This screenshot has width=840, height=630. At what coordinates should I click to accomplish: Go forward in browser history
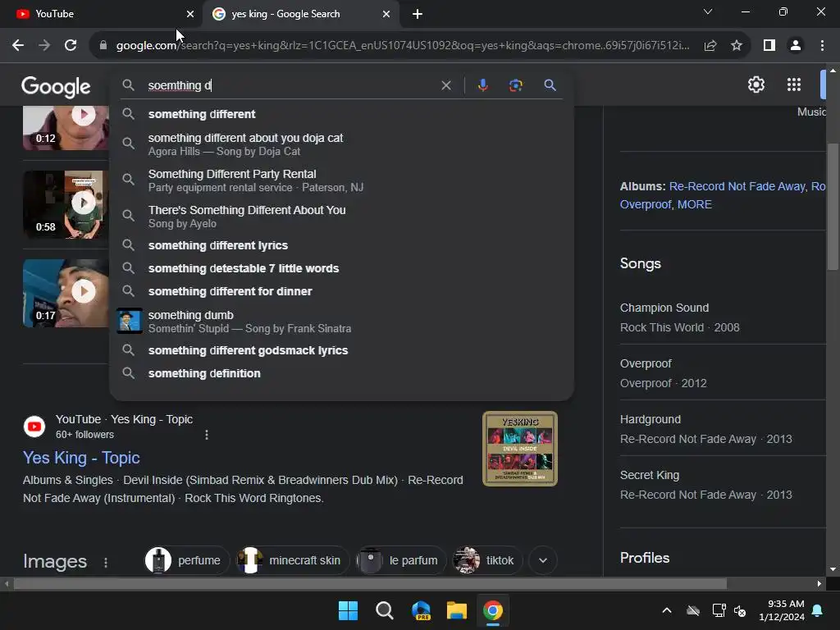point(44,45)
